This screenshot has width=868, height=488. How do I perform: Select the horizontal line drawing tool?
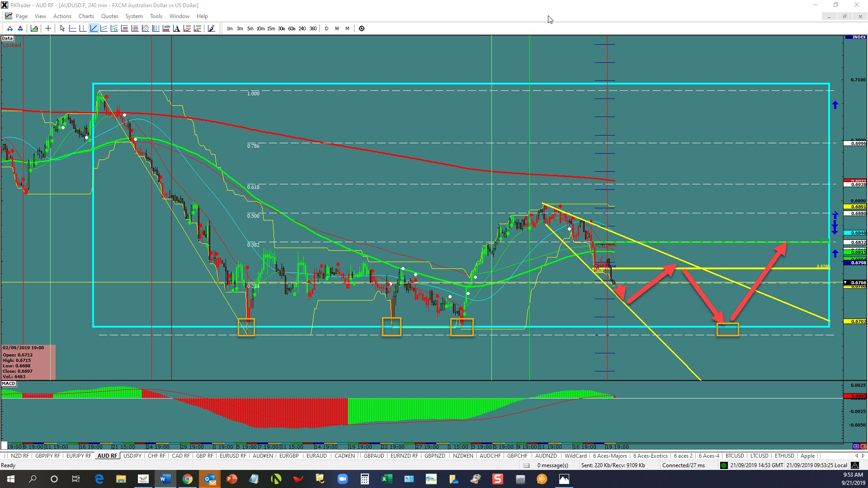tap(72, 28)
